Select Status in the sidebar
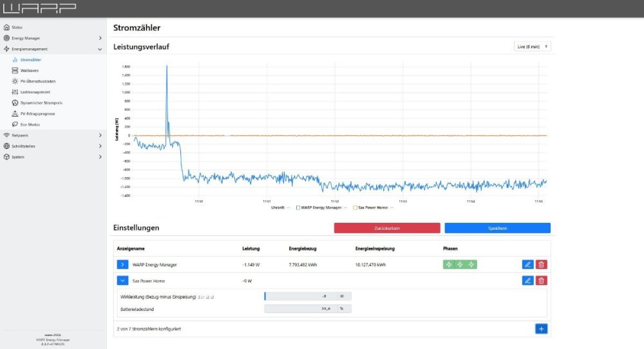 point(17,27)
